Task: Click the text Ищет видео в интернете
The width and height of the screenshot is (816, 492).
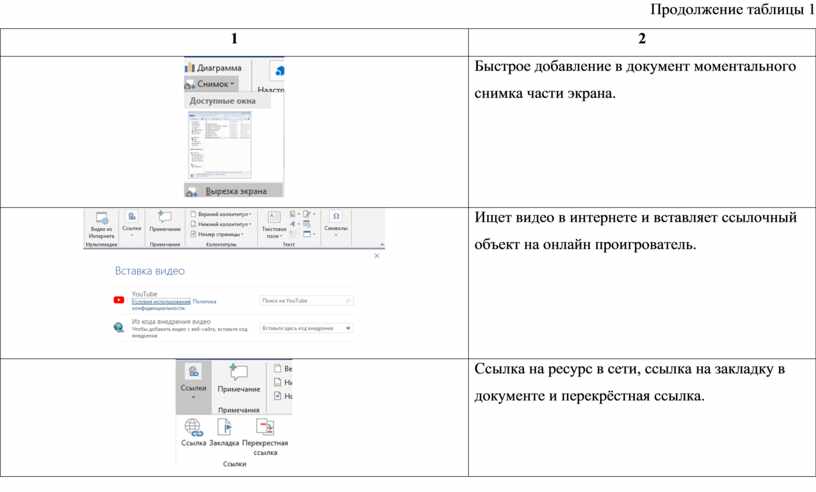Action: click(558, 218)
